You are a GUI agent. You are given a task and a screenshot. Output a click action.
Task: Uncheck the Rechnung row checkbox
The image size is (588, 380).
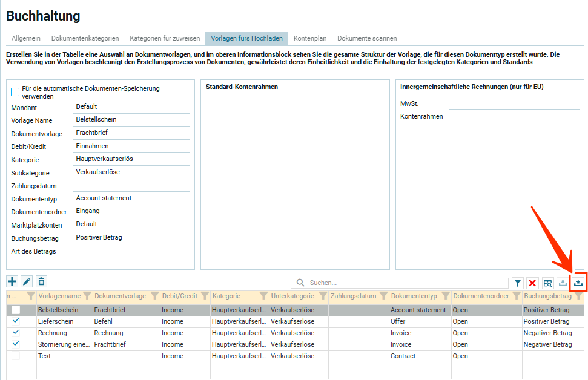[x=16, y=332]
